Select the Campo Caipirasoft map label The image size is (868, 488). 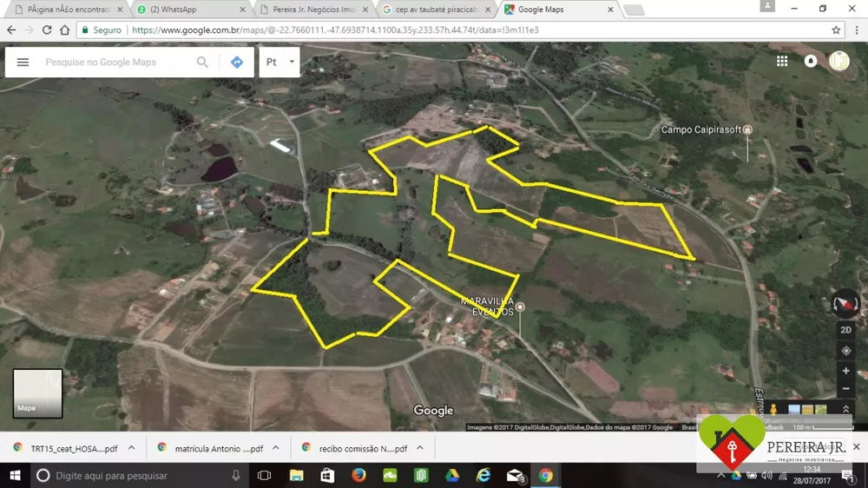pyautogui.click(x=700, y=129)
